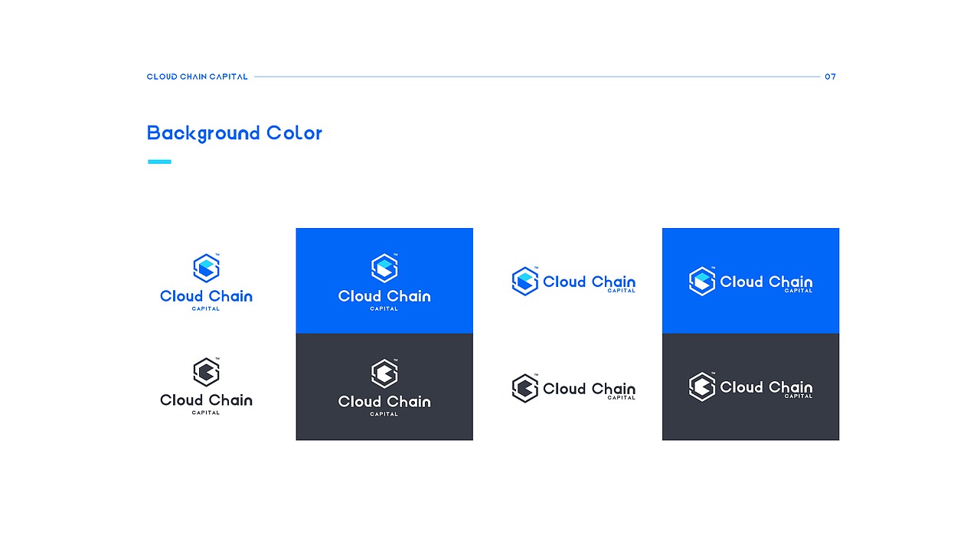Click the page number '07'
980x551 pixels.
tap(831, 77)
